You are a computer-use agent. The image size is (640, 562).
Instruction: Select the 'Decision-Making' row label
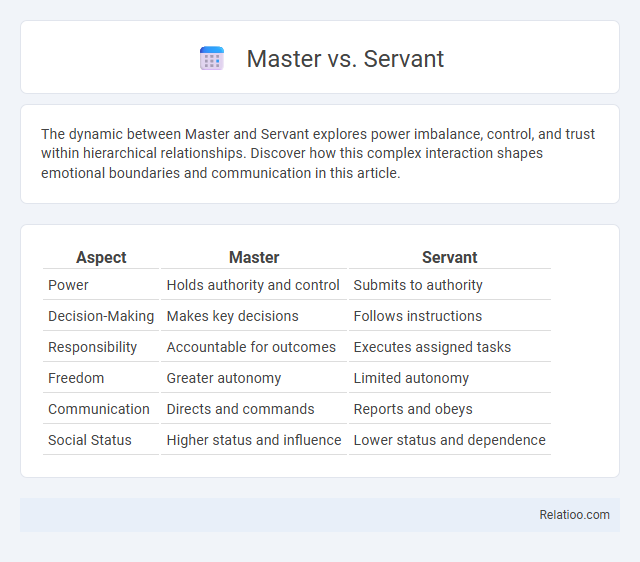101,316
